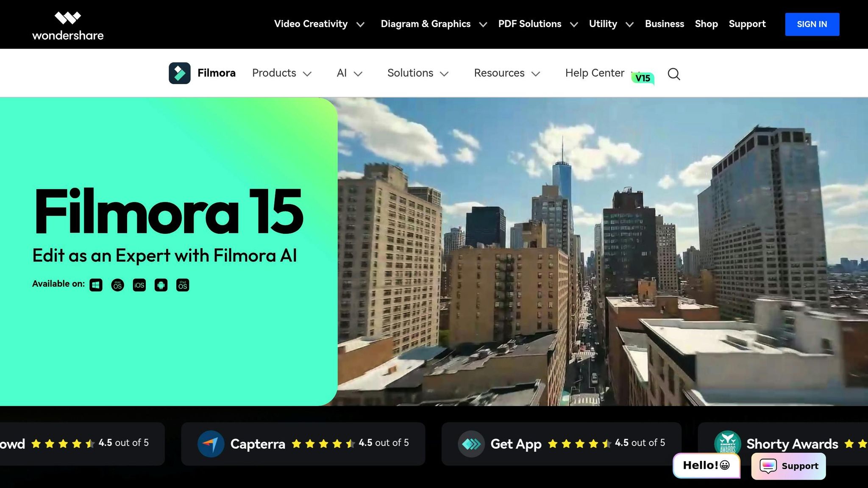Screen dimensions: 868x488
Task: Open the Shop link
Action: (x=707, y=24)
